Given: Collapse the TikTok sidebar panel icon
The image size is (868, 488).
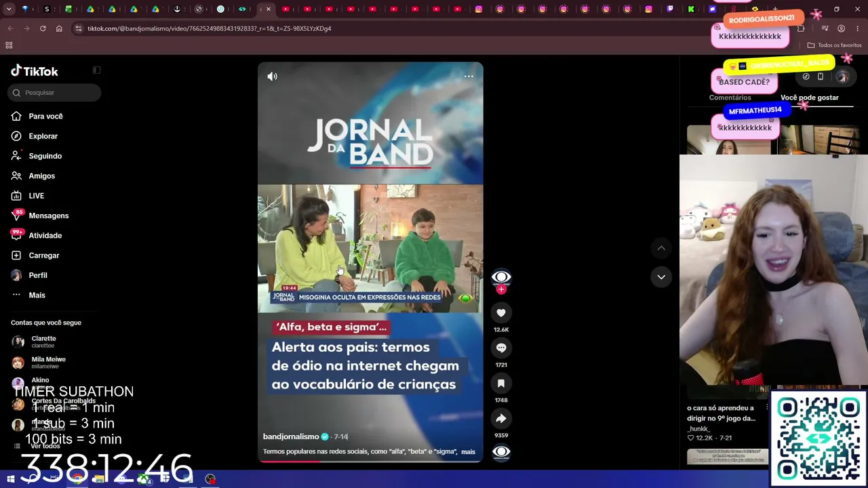Looking at the screenshot, I should point(96,70).
